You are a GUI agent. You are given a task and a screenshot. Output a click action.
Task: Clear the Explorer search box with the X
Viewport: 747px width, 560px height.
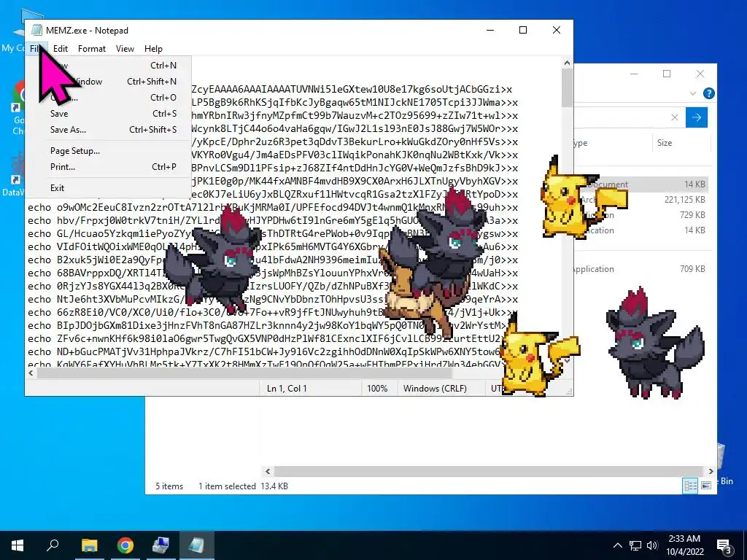tap(675, 117)
